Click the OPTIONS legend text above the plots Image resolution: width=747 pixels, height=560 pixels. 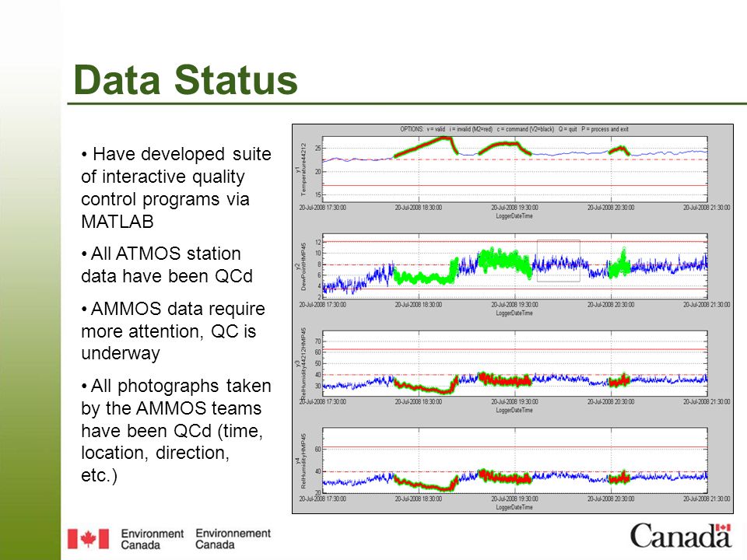514,129
